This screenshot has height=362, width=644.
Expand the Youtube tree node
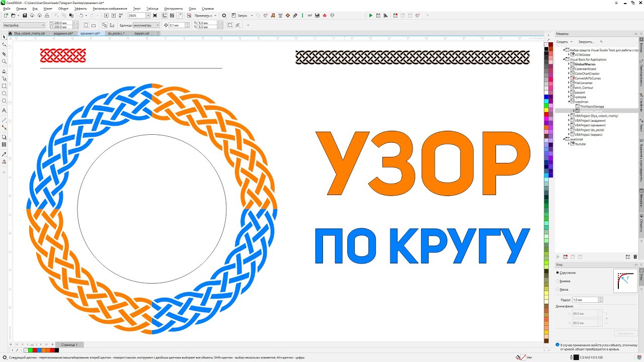(569, 144)
